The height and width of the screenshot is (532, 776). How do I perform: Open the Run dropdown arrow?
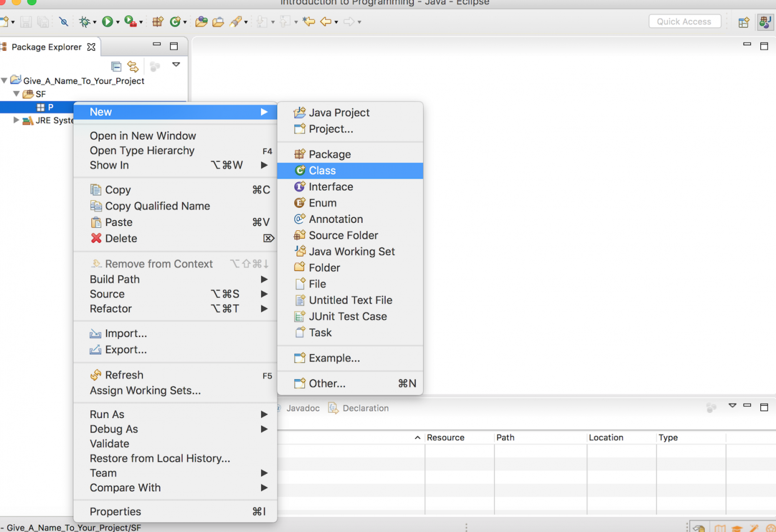pyautogui.click(x=118, y=21)
